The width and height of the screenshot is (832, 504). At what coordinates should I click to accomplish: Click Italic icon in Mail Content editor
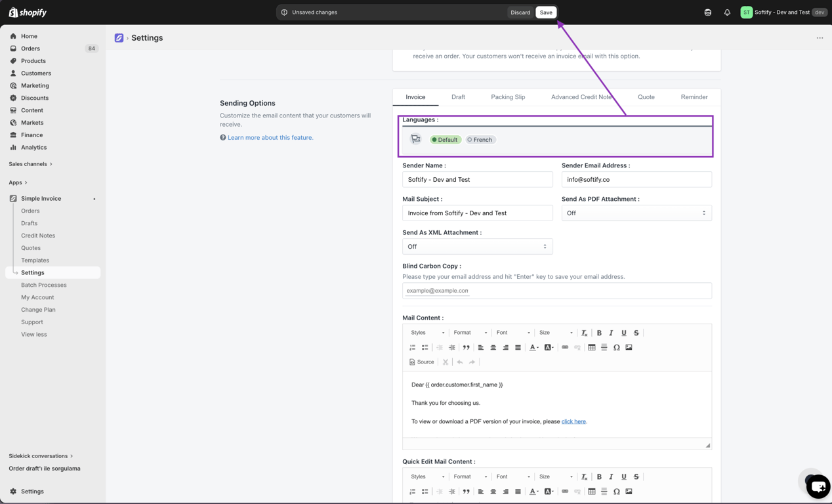coord(611,333)
